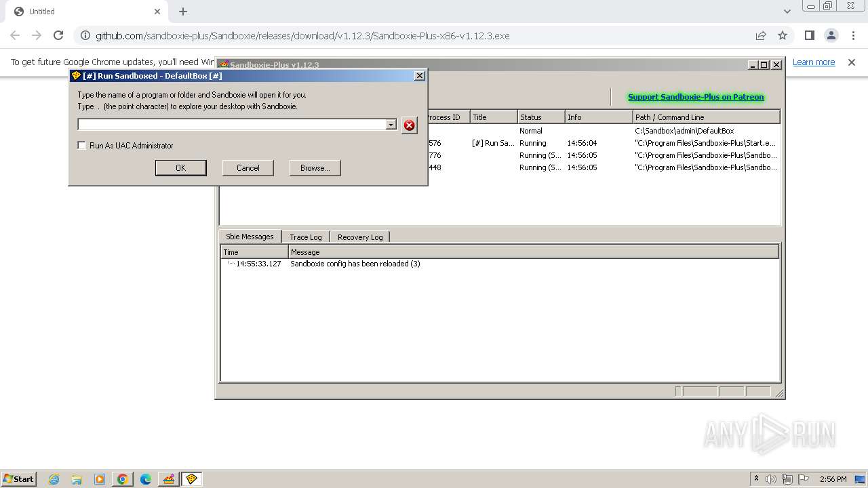Screen dimensions: 868x488
Task: Cancel the Run Sandboxed dialog
Action: (x=248, y=168)
